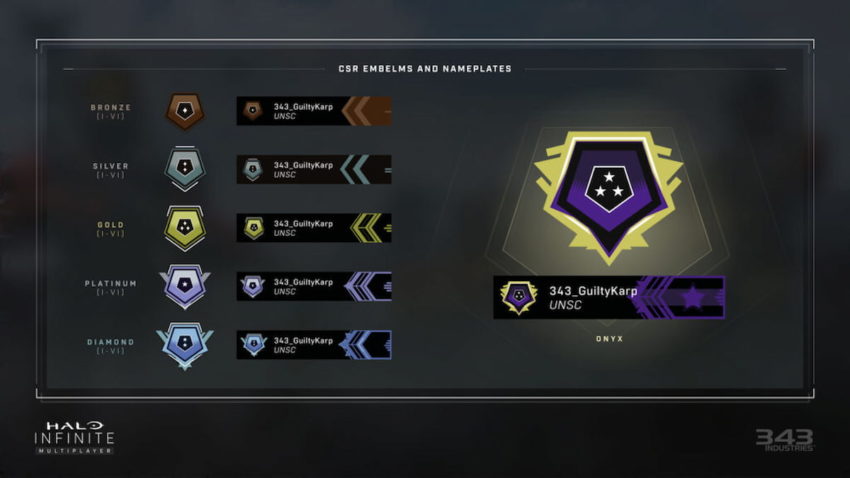Click the Platinum 343_GuiltyKarp nameplate

coord(314,286)
